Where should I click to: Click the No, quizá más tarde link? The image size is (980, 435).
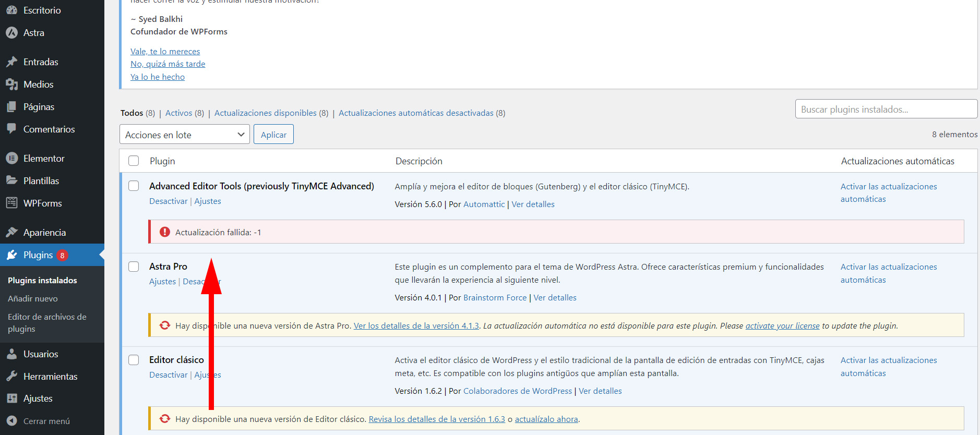point(168,64)
